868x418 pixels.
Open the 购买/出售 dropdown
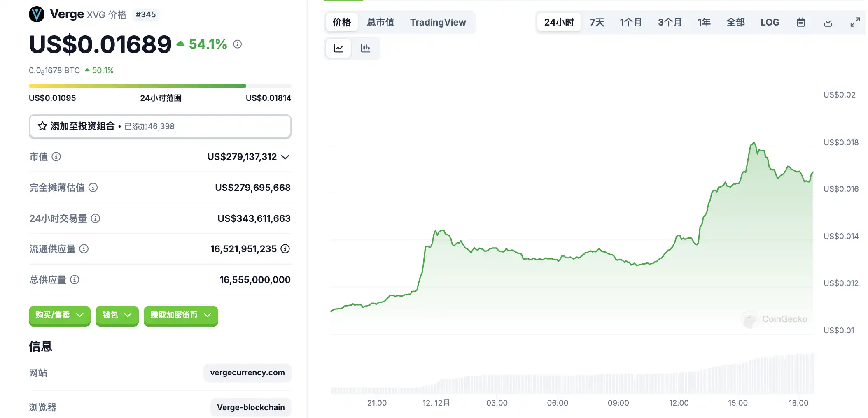tap(59, 315)
